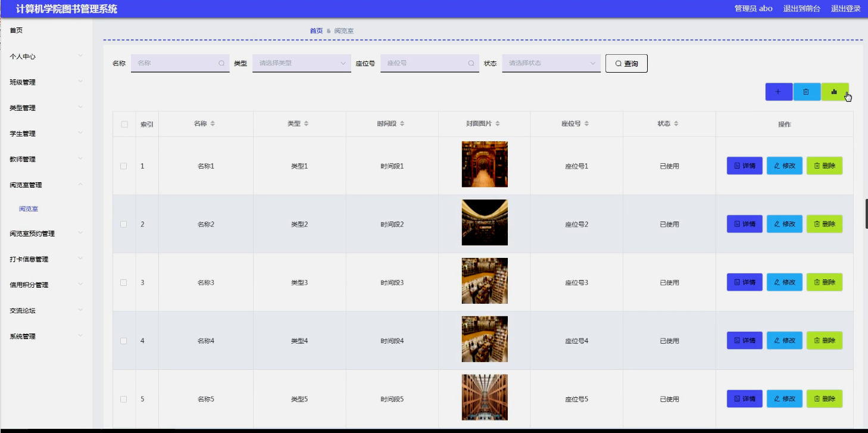
Task: Click the blue add (+) icon above the table
Action: tap(778, 92)
